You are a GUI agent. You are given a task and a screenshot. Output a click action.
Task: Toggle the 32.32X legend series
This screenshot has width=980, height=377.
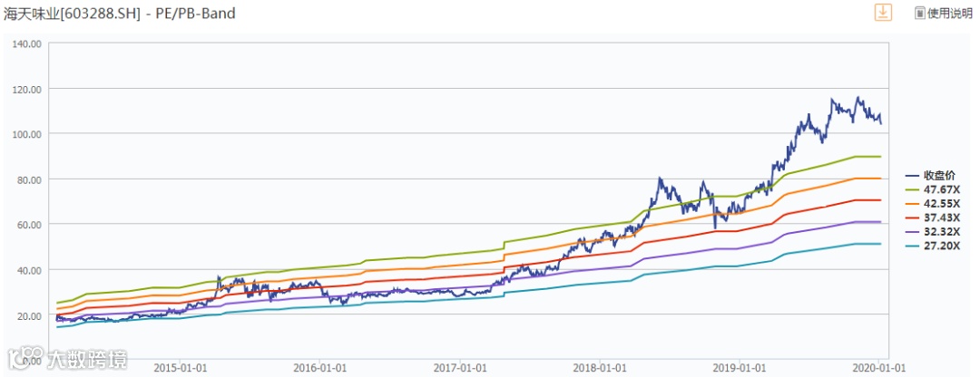pyautogui.click(x=931, y=232)
